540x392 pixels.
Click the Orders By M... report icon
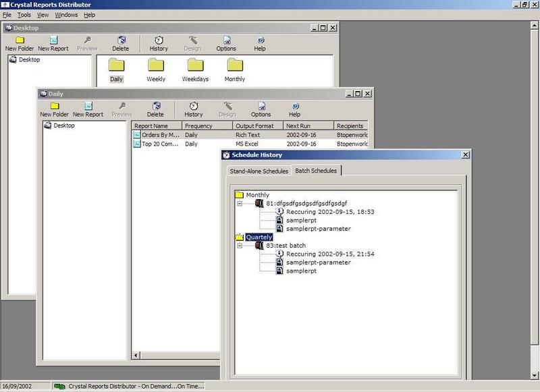coord(137,135)
